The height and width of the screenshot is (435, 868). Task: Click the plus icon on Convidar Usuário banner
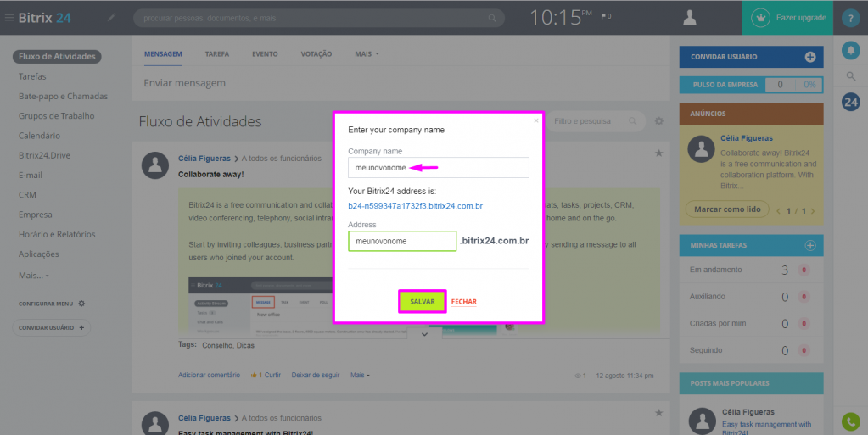click(x=809, y=57)
